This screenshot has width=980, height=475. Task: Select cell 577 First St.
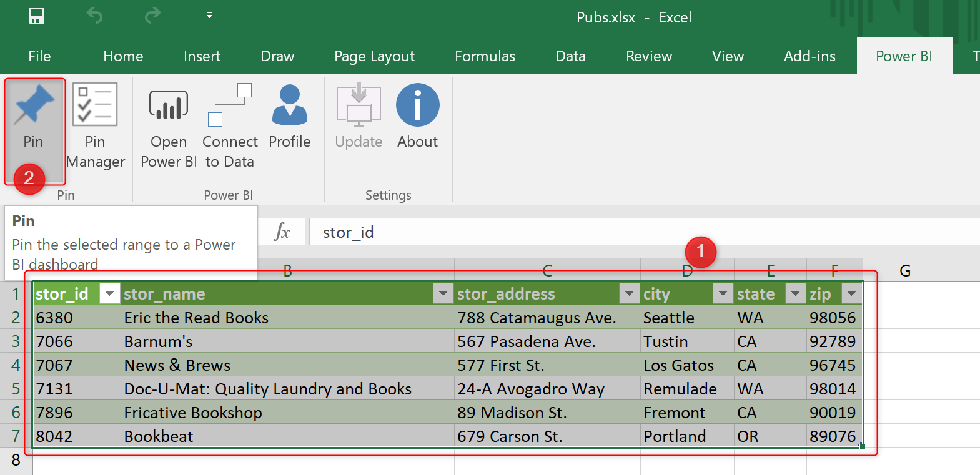pyautogui.click(x=547, y=365)
